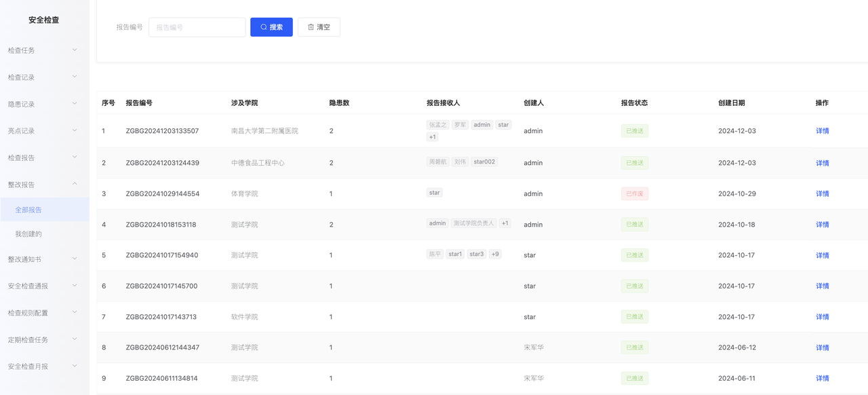Expand the 安全检查通报 menu chevron
Screen dimensions: 868x395
tap(75, 286)
